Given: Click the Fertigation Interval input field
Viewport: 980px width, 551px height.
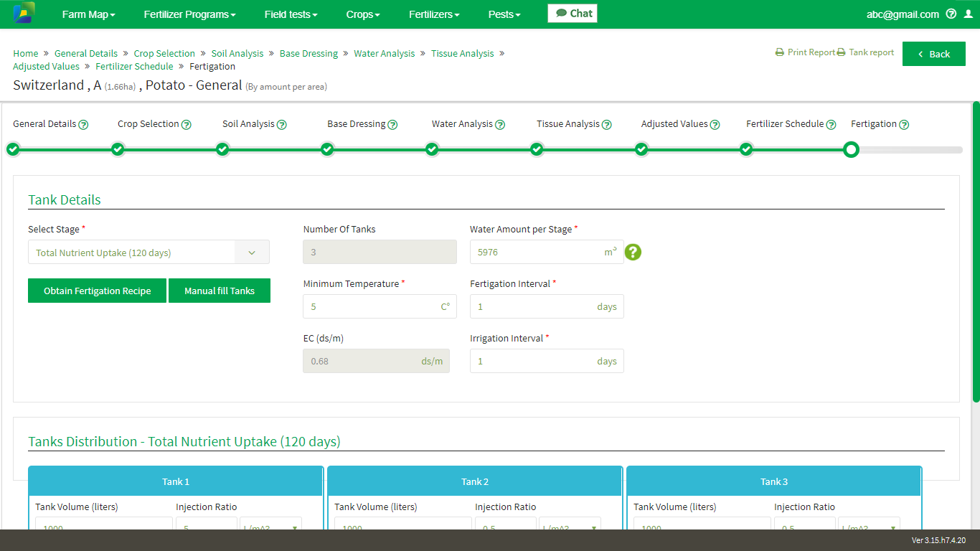Looking at the screenshot, I should (x=547, y=306).
